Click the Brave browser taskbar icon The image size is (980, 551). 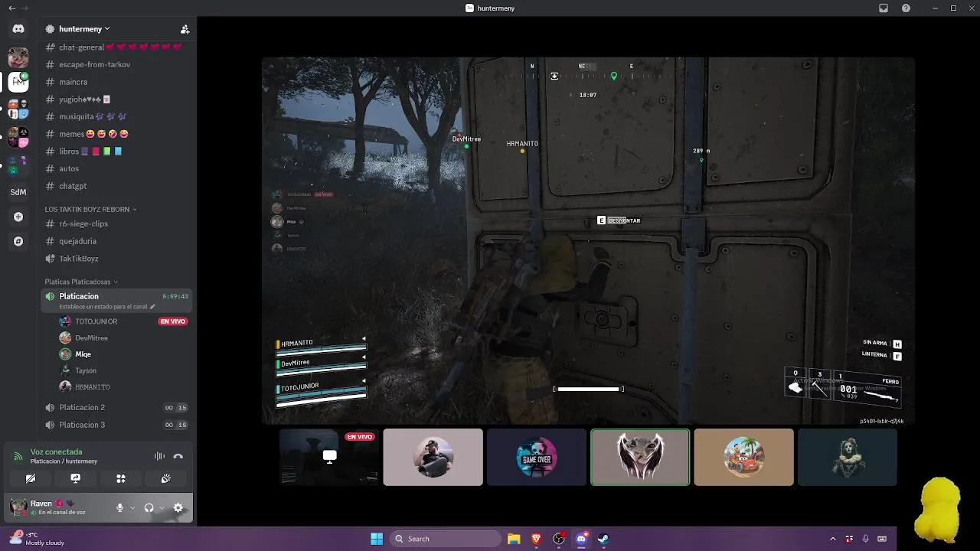tap(536, 539)
